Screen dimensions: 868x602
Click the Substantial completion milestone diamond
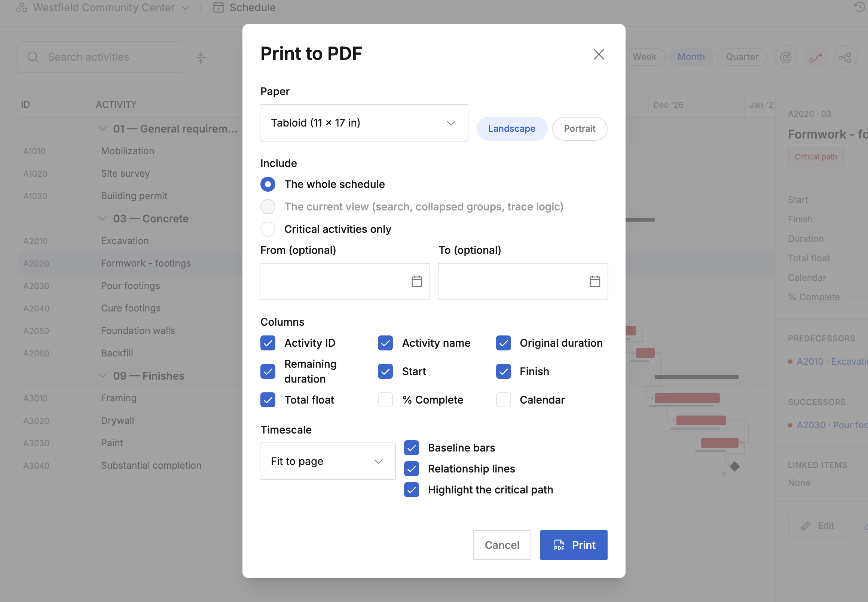(x=734, y=466)
